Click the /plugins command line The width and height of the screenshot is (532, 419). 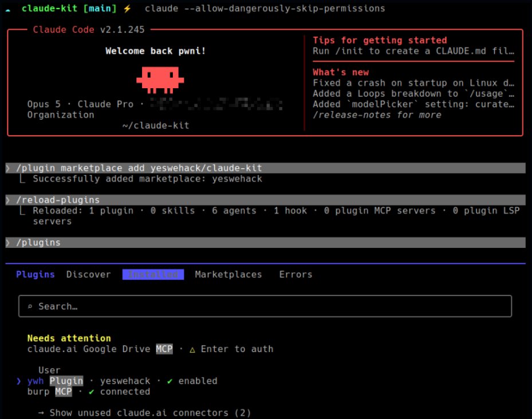point(265,243)
